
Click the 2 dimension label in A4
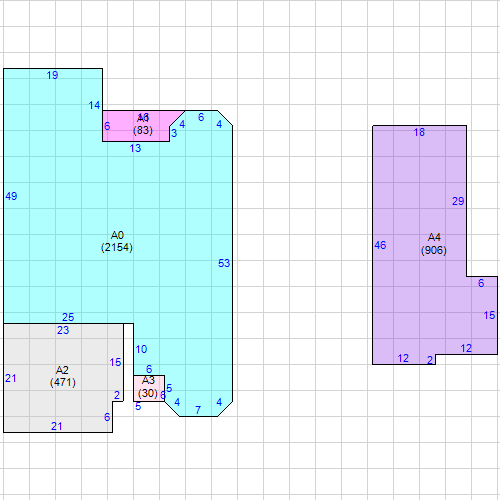[430, 360]
